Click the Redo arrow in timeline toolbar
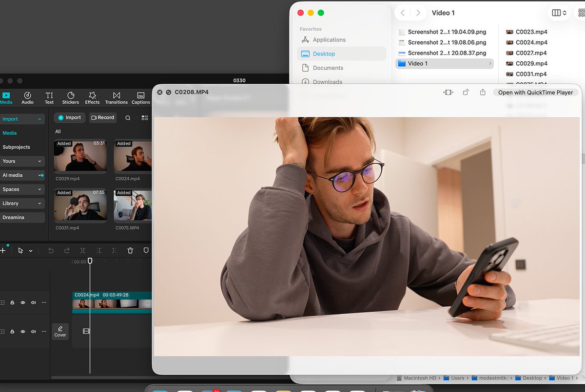 (67, 251)
